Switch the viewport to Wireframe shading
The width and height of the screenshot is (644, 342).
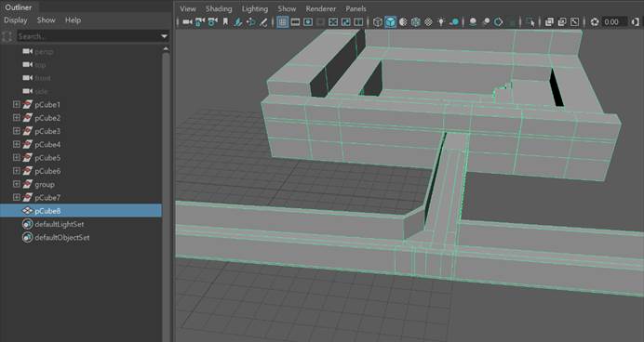[x=378, y=21]
